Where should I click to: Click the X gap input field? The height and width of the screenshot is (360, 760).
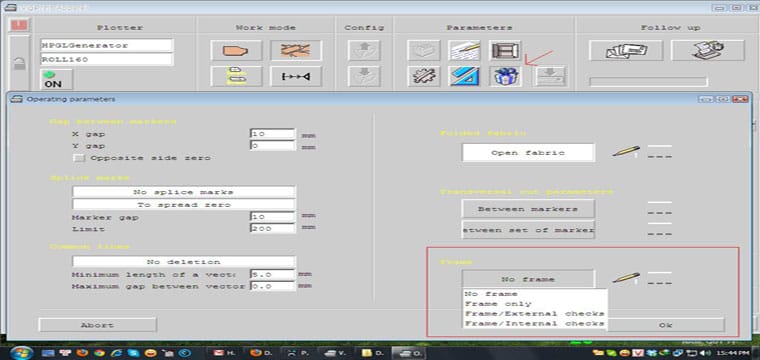[x=272, y=134]
